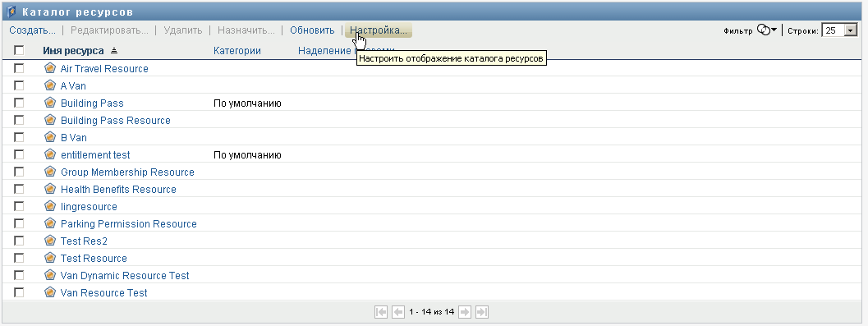Go to the last page of results

click(482, 312)
